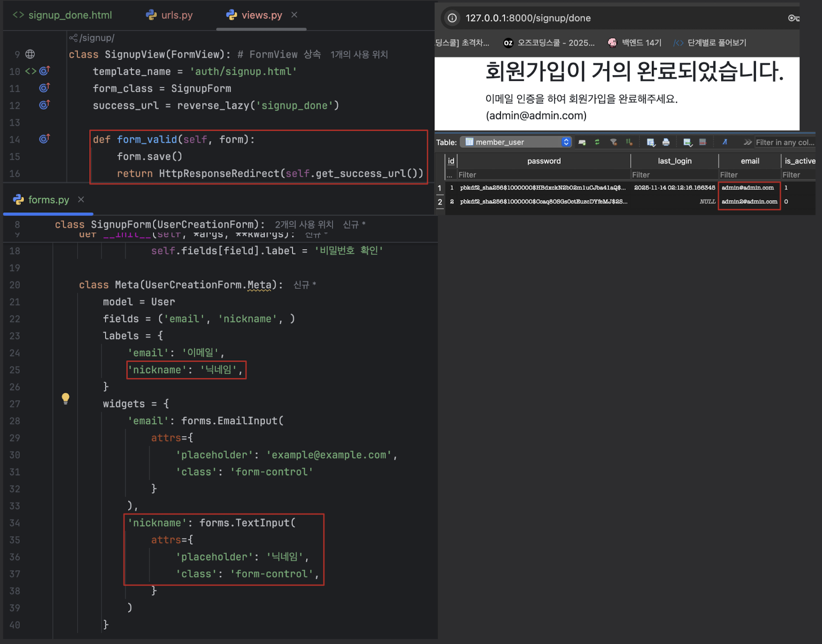Sort by the password column header
The image size is (822, 644).
tap(544, 161)
